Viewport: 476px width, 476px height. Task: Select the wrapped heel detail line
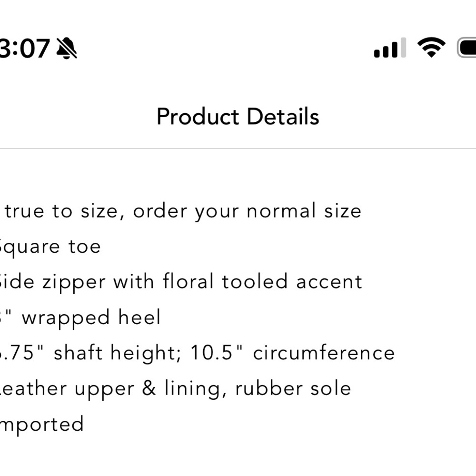click(81, 317)
